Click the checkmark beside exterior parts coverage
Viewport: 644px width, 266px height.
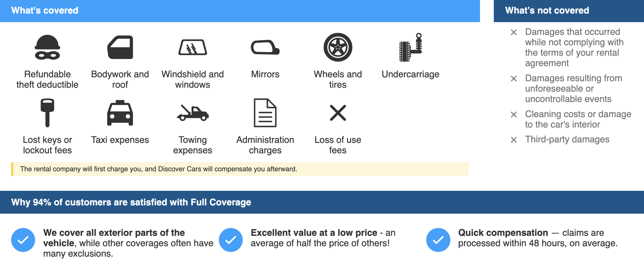(x=23, y=240)
